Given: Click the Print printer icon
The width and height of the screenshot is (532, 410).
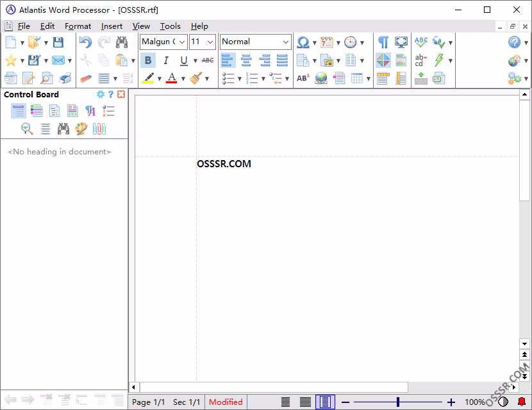Looking at the screenshot, I should coord(65,78).
